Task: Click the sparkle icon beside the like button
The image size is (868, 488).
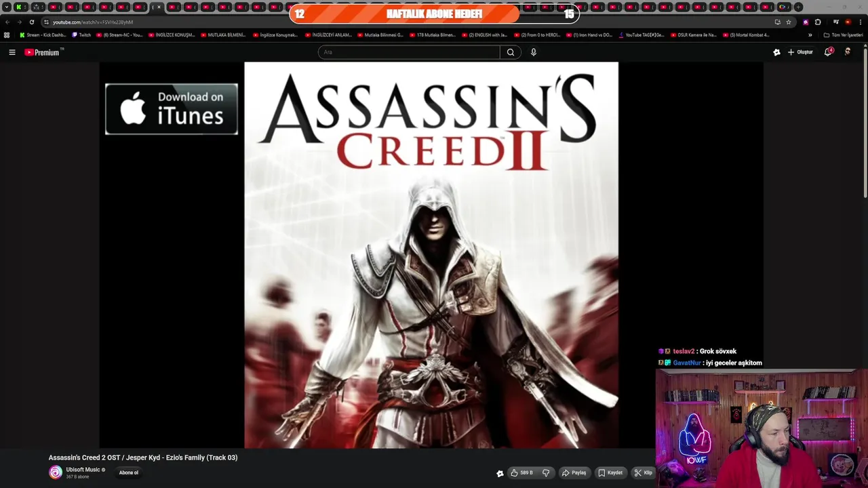Action: click(x=500, y=473)
